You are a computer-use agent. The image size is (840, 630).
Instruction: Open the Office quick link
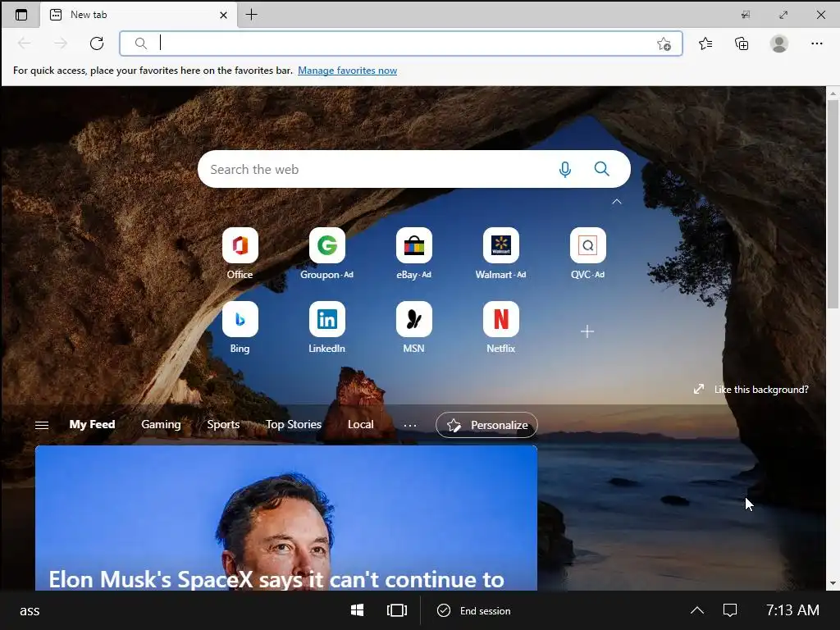pos(240,253)
